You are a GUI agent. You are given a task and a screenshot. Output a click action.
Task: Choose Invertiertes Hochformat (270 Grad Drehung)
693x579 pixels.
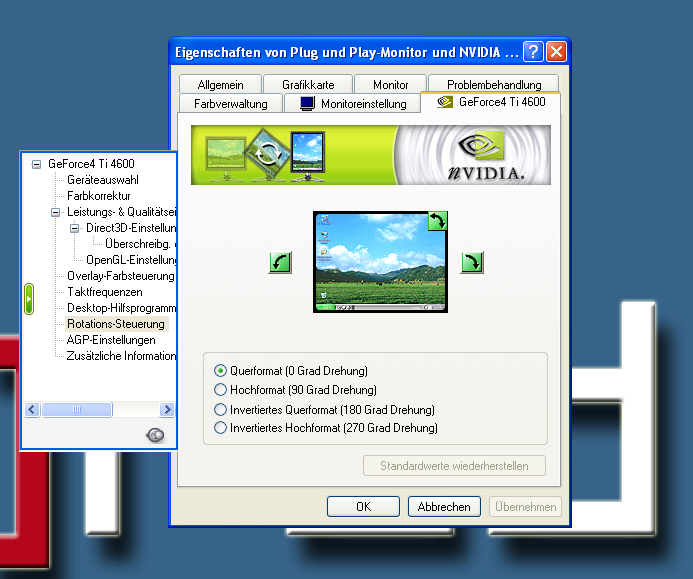[x=221, y=428]
